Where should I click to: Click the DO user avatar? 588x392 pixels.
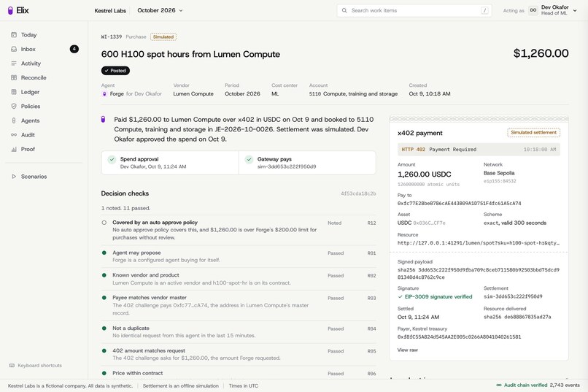pos(533,10)
